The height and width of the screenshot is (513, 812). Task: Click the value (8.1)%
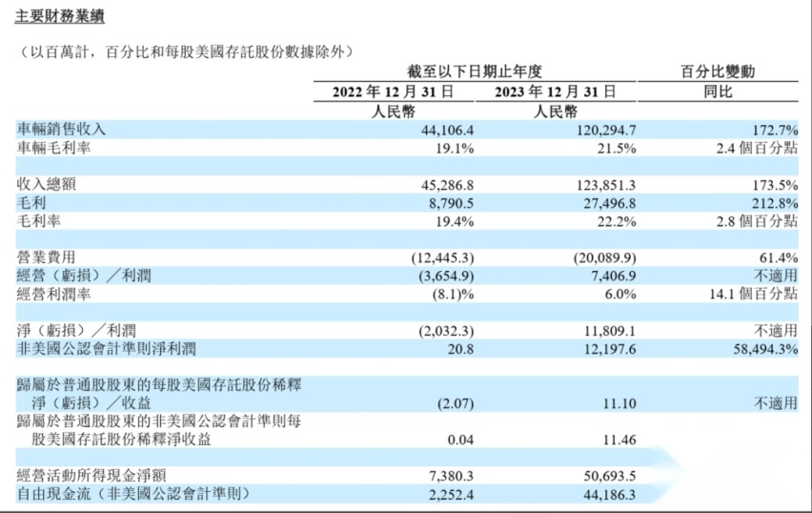coord(453,295)
